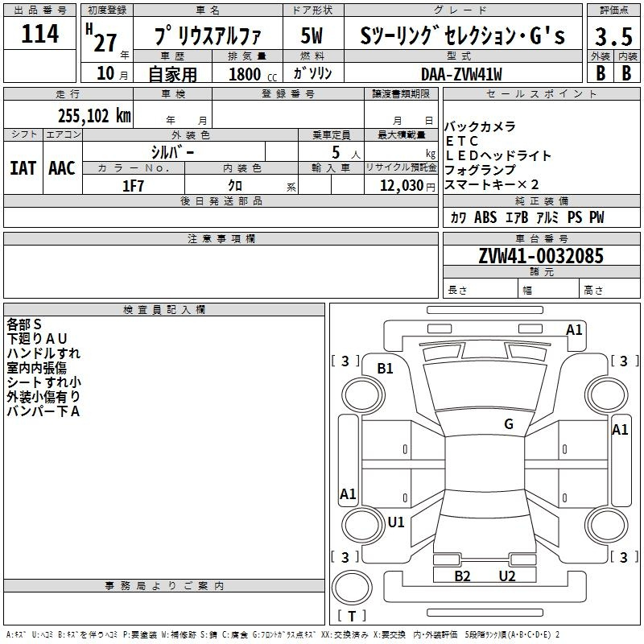644x644 pixels.
Task: Select the inspector note 各部S
Action: pyautogui.click(x=24, y=324)
